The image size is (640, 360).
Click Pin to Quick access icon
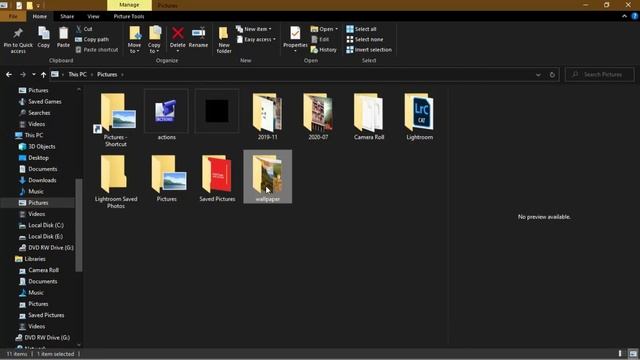18,40
